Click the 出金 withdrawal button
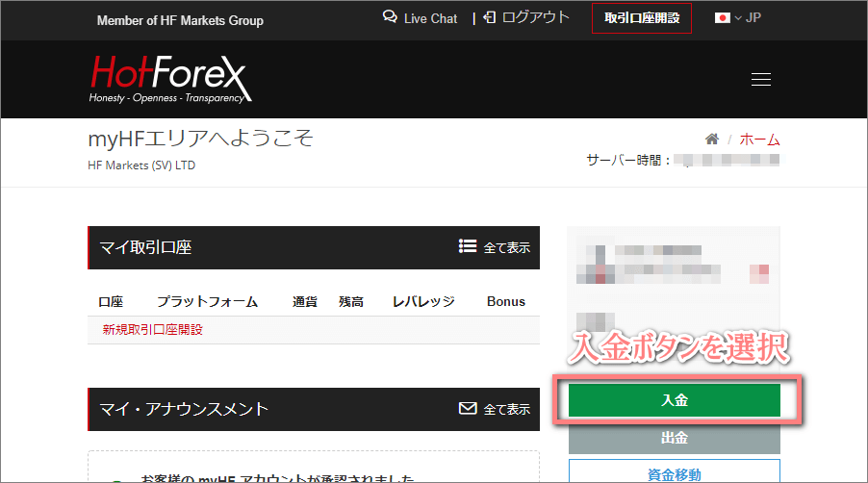The image size is (868, 483). pyautogui.click(x=675, y=438)
